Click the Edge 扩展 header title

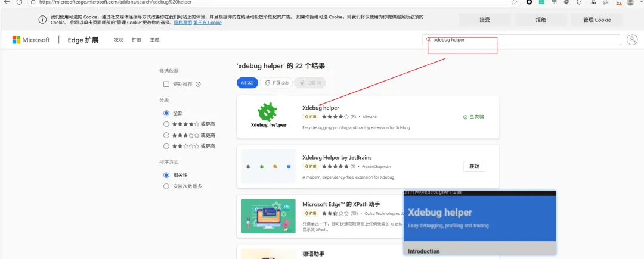tap(83, 40)
